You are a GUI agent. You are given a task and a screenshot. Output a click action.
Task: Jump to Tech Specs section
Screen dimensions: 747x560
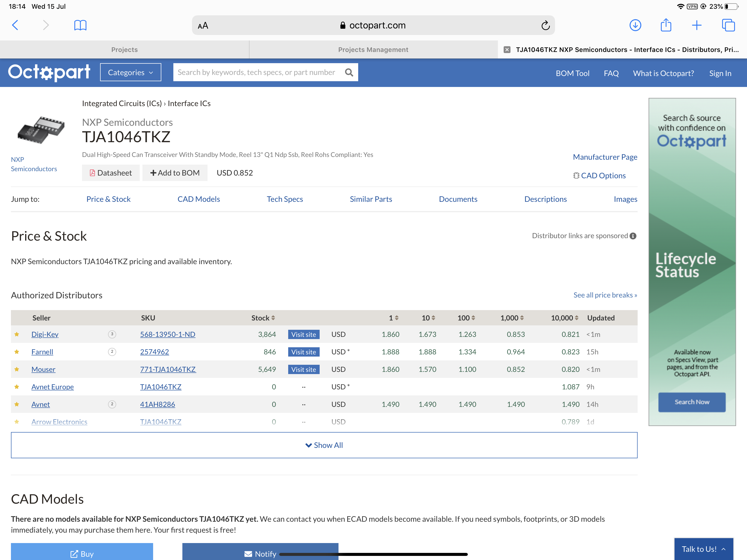(285, 199)
